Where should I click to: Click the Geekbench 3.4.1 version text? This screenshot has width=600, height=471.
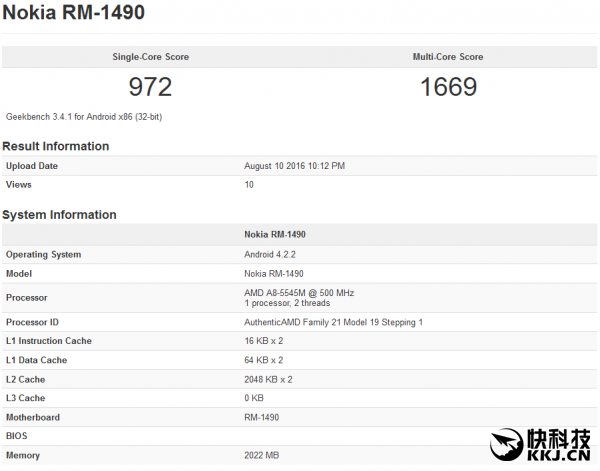(84, 117)
